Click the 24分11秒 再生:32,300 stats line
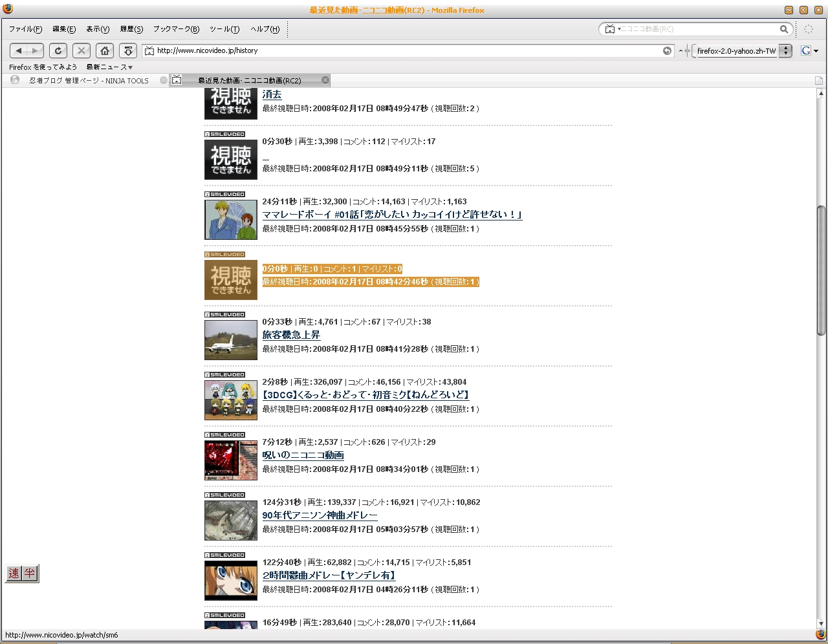 364,202
